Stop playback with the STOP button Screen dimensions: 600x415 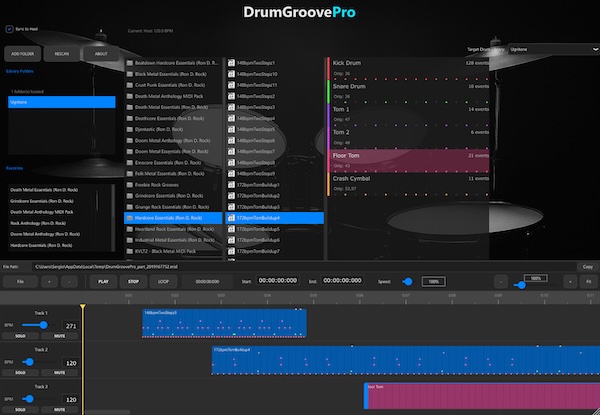pyautogui.click(x=133, y=282)
